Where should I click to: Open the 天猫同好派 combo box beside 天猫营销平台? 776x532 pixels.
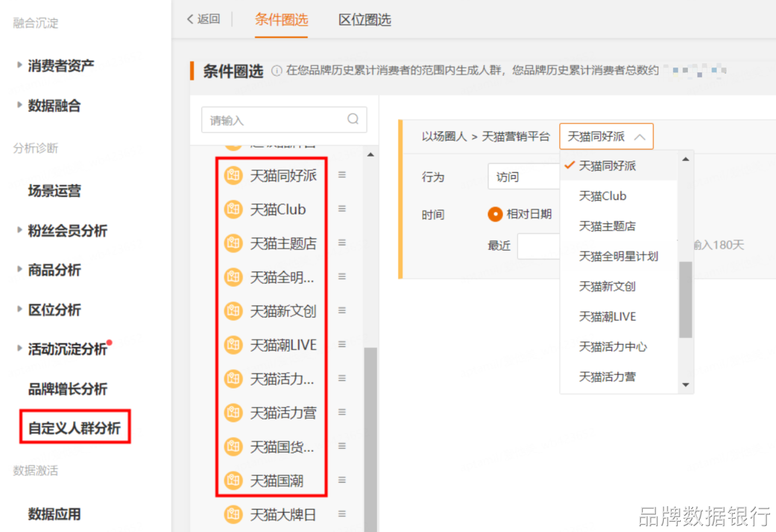point(606,137)
